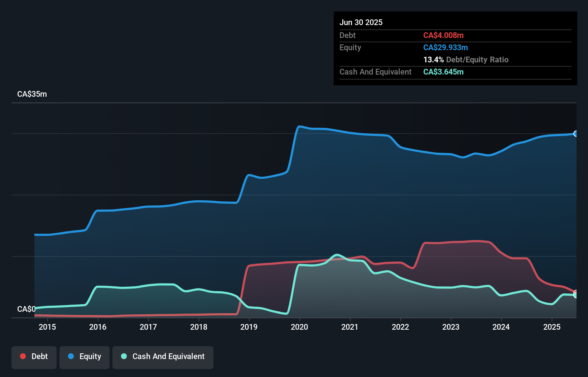Click the CA$3.645m cash value
Image resolution: width=588 pixels, height=377 pixels.
443,72
